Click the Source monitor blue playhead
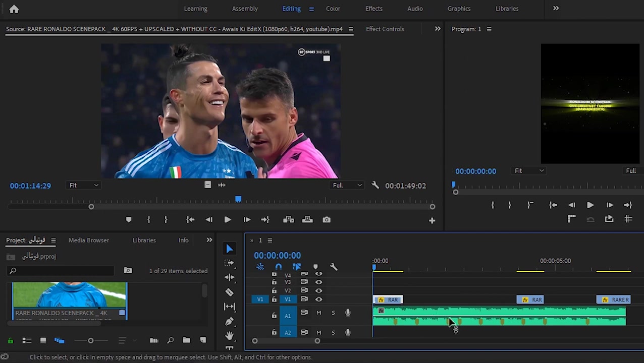 pyautogui.click(x=238, y=200)
